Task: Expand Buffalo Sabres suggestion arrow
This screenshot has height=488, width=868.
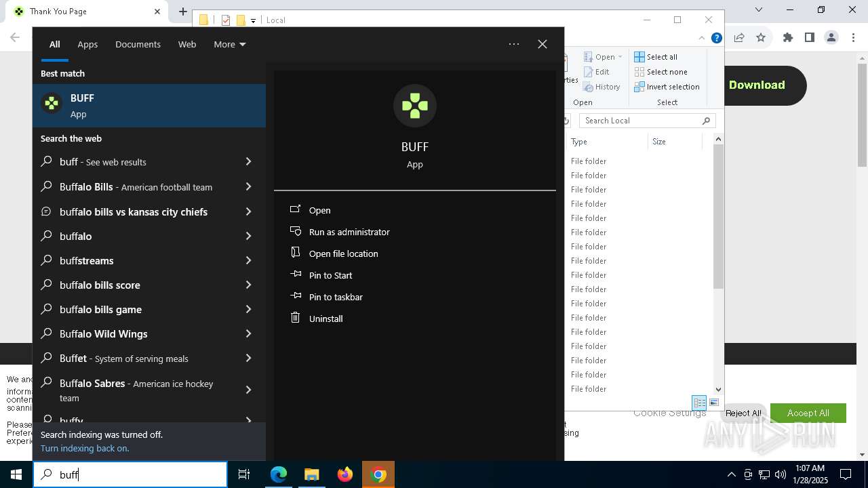Action: click(x=248, y=390)
